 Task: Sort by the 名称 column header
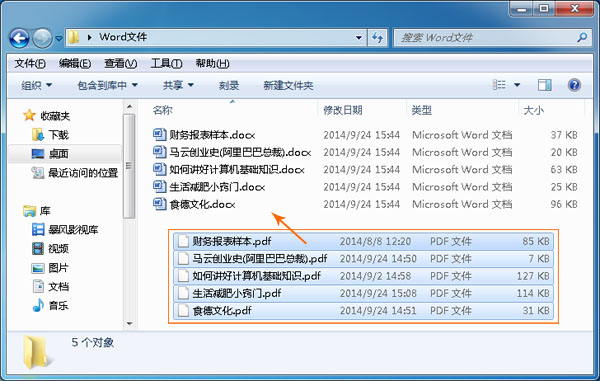(x=163, y=110)
